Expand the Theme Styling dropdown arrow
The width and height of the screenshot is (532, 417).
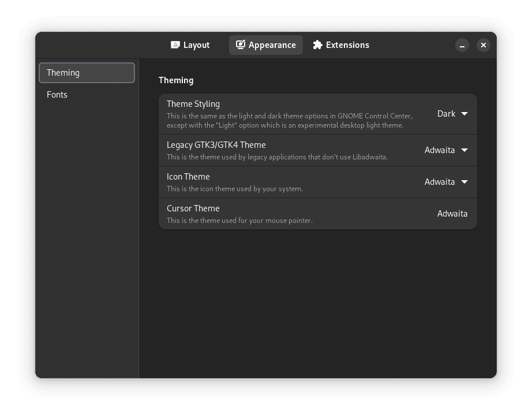pyautogui.click(x=464, y=114)
